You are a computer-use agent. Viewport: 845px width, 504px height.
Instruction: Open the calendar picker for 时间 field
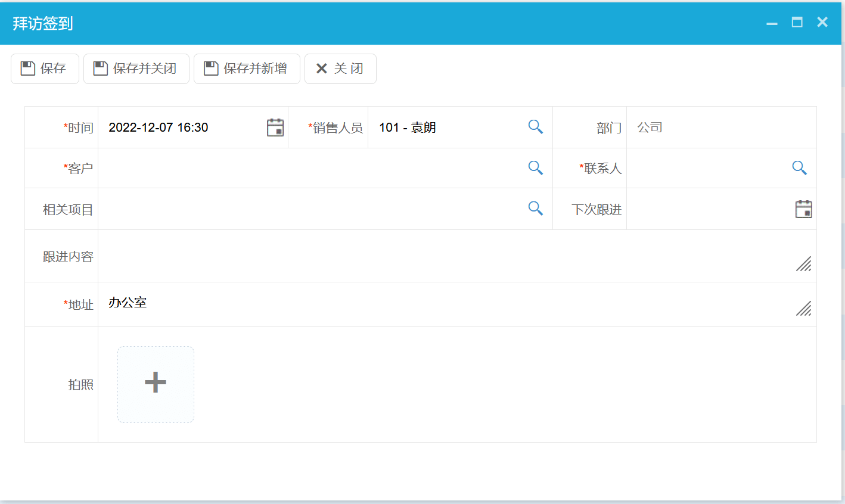pyautogui.click(x=275, y=127)
